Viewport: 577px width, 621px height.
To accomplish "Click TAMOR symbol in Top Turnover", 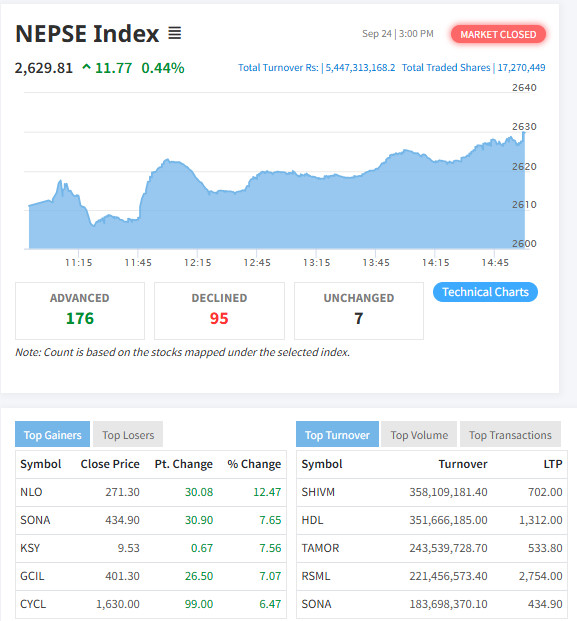I will tap(320, 548).
